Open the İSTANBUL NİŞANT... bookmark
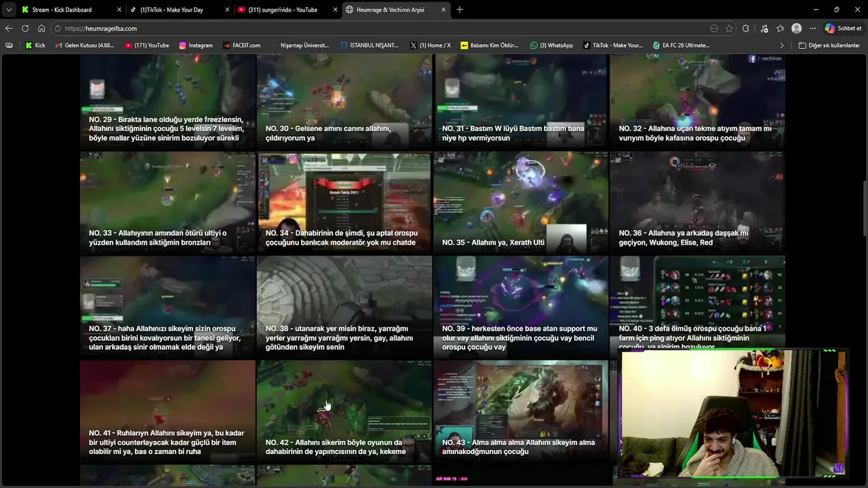This screenshot has height=488, width=868. 370,45
